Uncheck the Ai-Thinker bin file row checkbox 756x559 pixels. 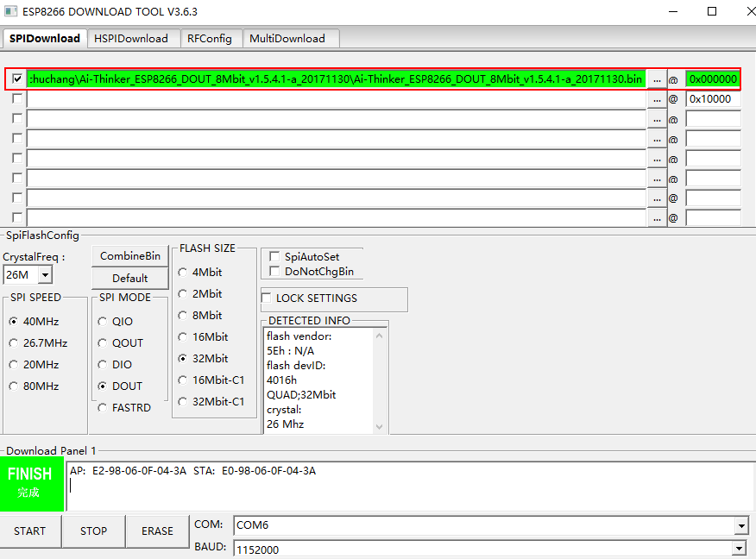click(17, 79)
